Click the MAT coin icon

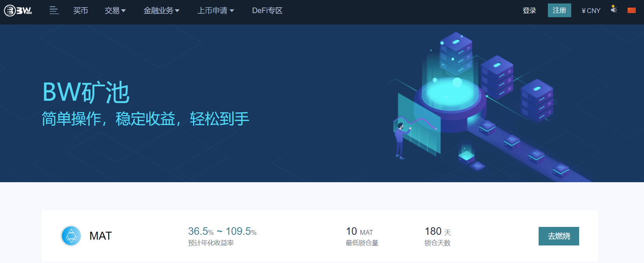click(71, 236)
